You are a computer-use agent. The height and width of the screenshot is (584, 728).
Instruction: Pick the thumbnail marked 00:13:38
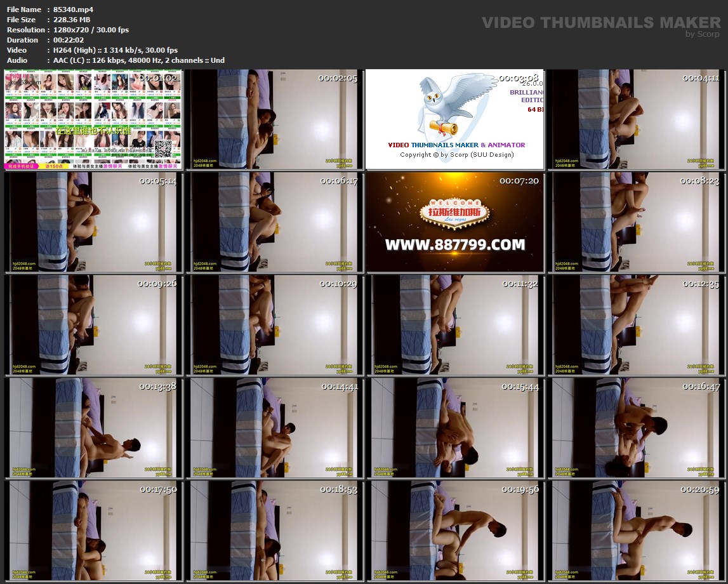[93, 428]
